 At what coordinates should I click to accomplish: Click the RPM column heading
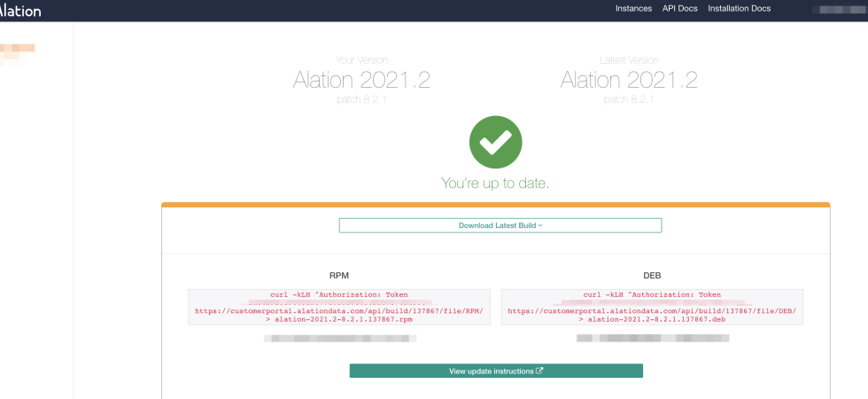pos(338,276)
